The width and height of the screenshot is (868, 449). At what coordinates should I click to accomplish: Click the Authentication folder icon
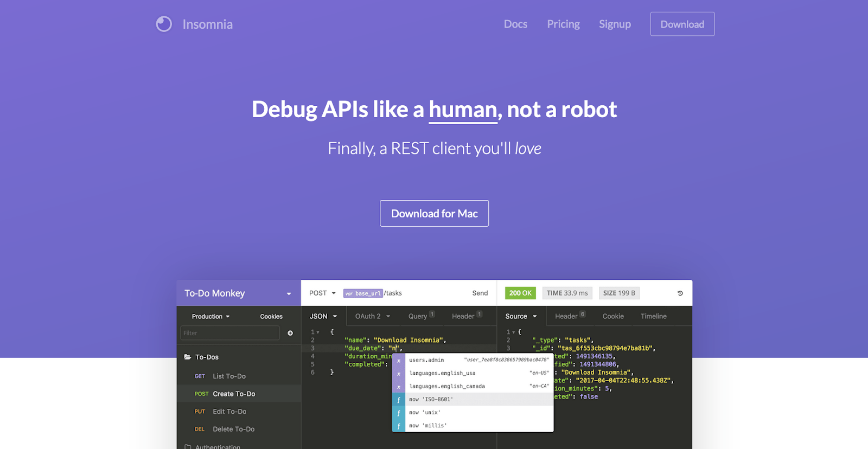coord(188,447)
